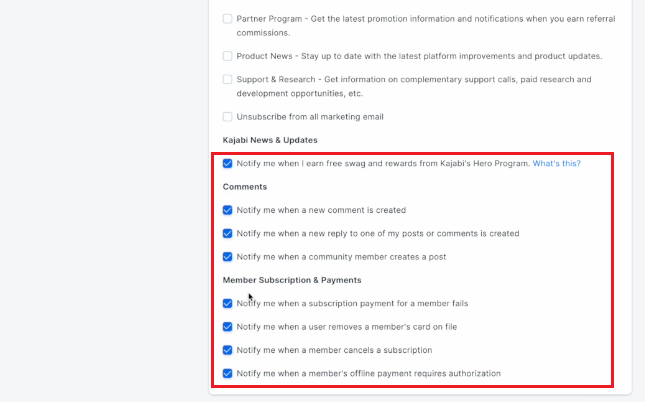Tick the Support & Research checkbox
The width and height of the screenshot is (645, 402).
click(227, 79)
